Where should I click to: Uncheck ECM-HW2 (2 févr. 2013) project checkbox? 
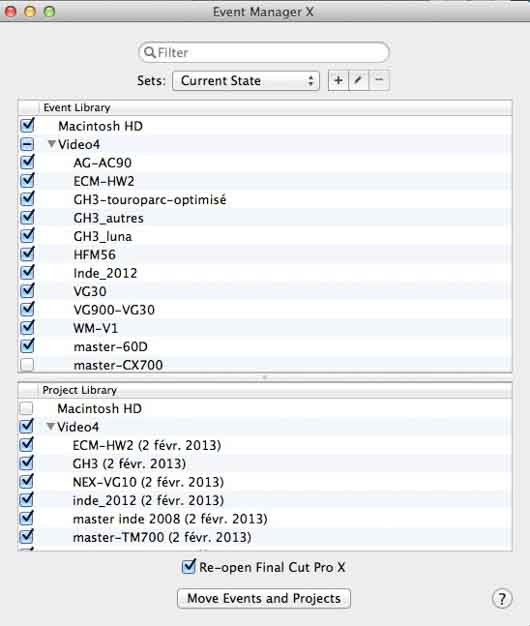(27, 444)
